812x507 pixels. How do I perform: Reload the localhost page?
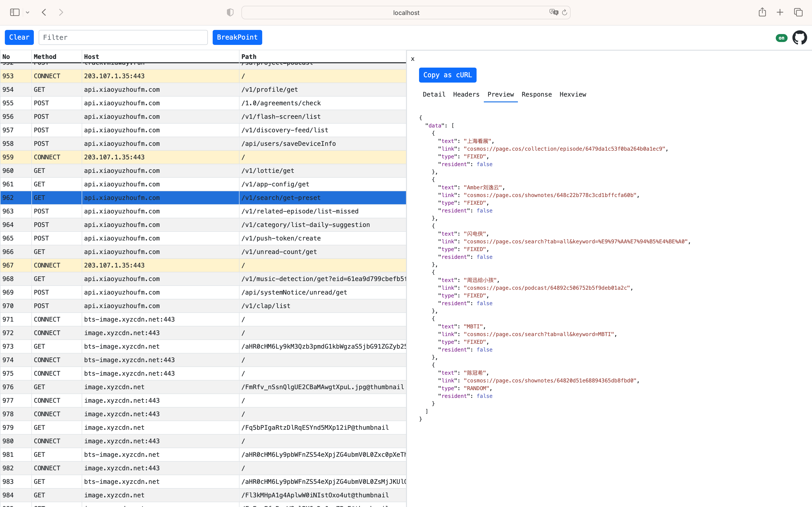tap(565, 12)
